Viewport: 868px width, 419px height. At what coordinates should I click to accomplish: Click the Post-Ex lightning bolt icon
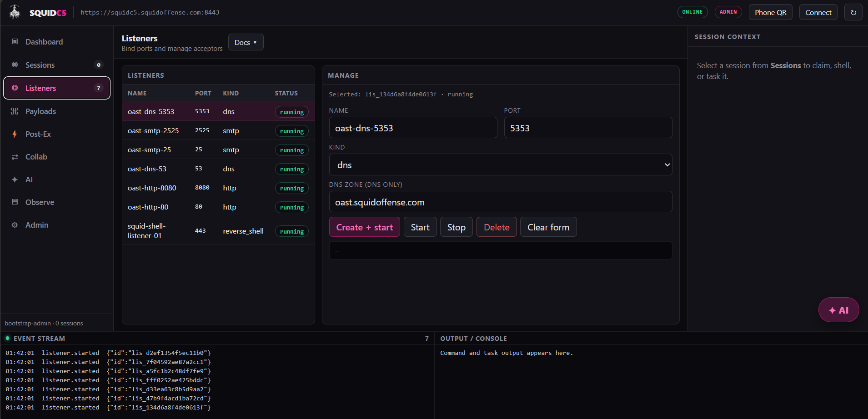tap(15, 134)
